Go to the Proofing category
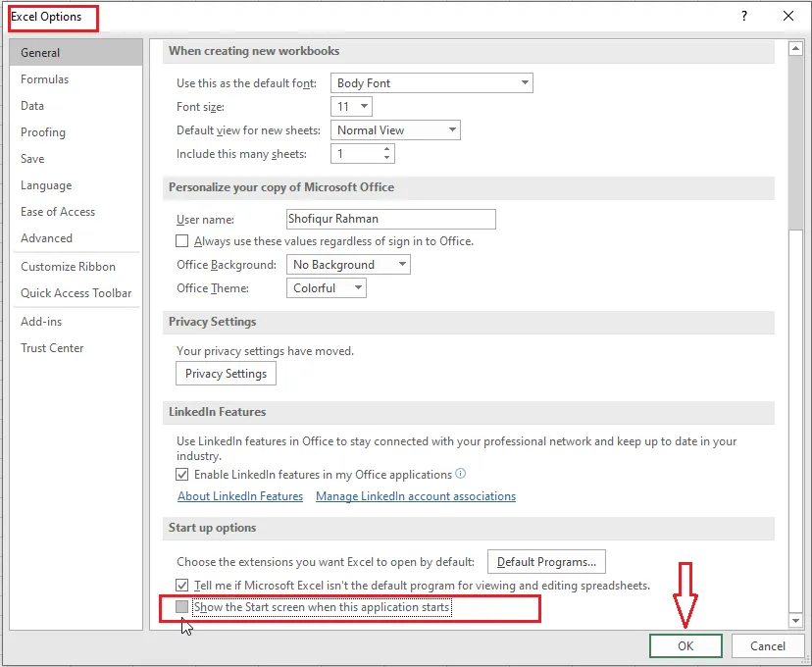812x667 pixels. pyautogui.click(x=76, y=132)
